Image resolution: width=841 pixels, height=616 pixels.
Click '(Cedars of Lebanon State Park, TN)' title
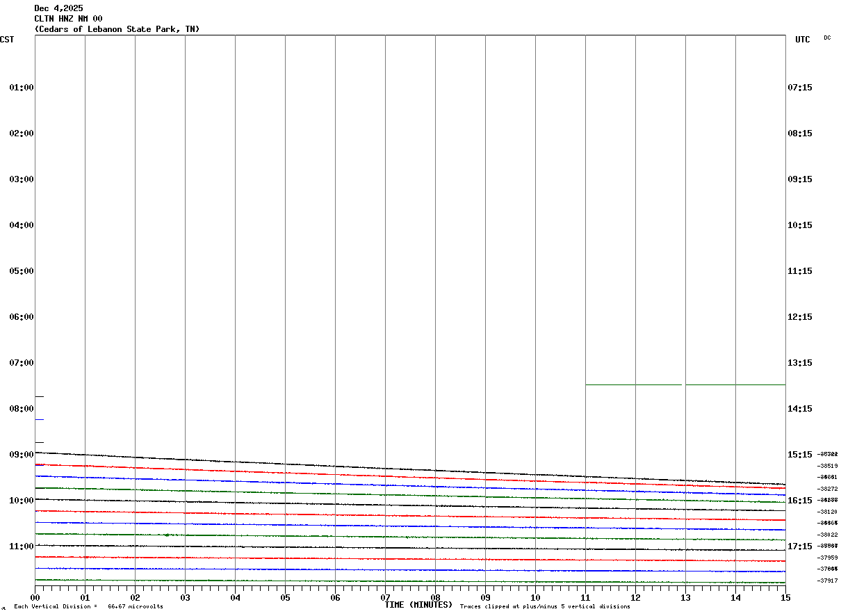coord(117,29)
